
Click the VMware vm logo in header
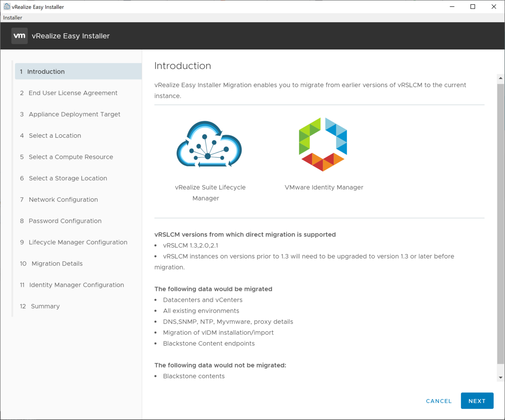pos(19,36)
